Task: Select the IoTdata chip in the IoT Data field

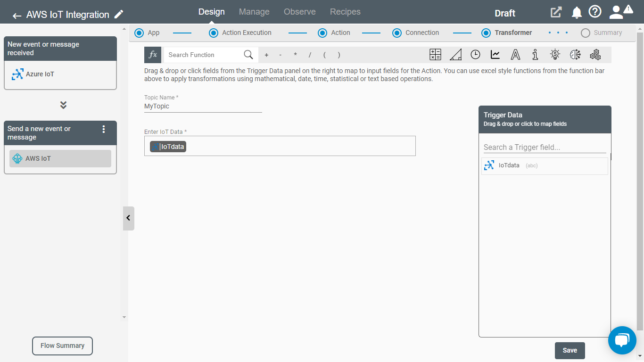Action: coord(168,147)
